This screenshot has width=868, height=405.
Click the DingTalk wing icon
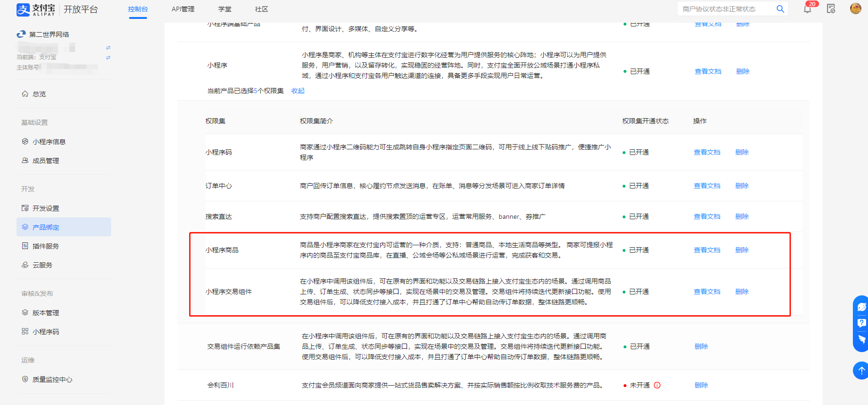[x=861, y=339]
